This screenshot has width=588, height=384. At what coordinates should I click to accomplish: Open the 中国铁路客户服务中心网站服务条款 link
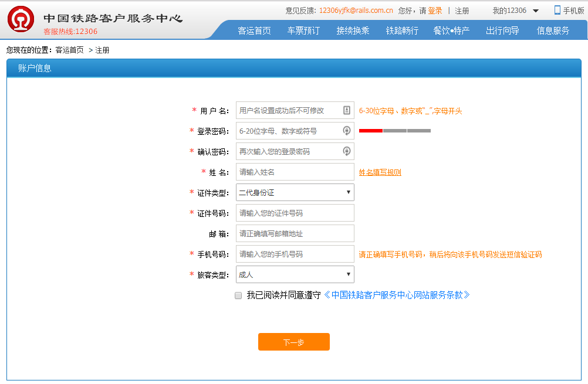click(x=397, y=295)
